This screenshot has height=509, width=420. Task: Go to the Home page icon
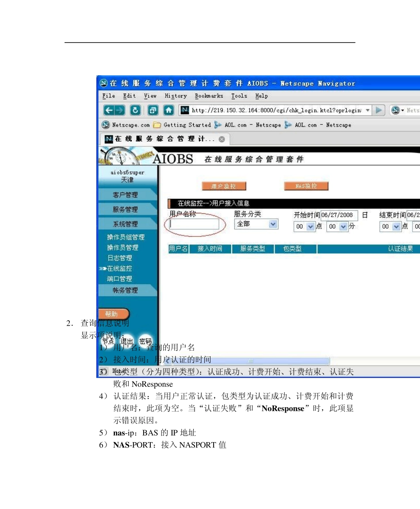[168, 110]
